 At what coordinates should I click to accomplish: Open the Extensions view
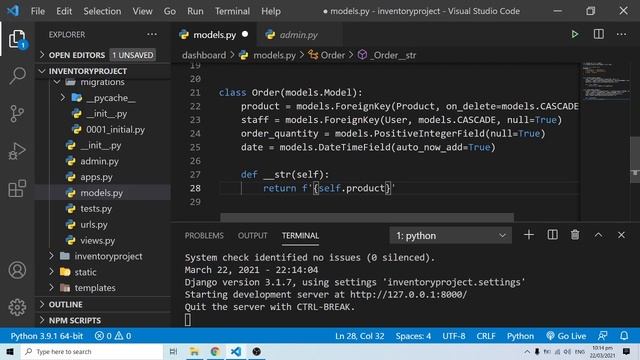pyautogui.click(x=17, y=188)
